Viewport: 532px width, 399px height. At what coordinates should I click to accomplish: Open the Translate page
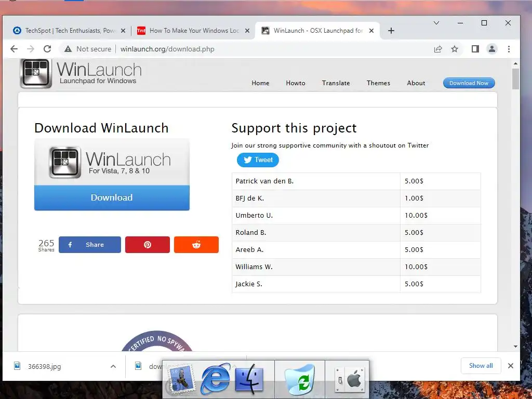click(x=336, y=83)
